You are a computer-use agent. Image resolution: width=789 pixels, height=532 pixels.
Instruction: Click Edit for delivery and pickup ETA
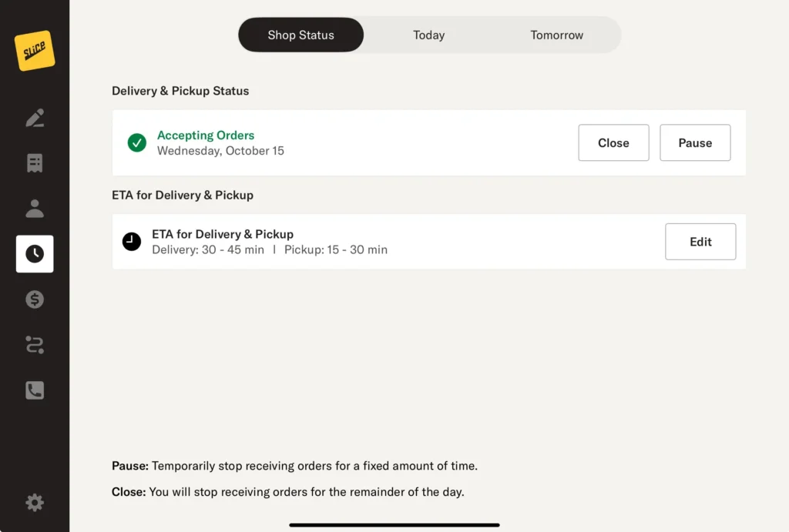(700, 242)
